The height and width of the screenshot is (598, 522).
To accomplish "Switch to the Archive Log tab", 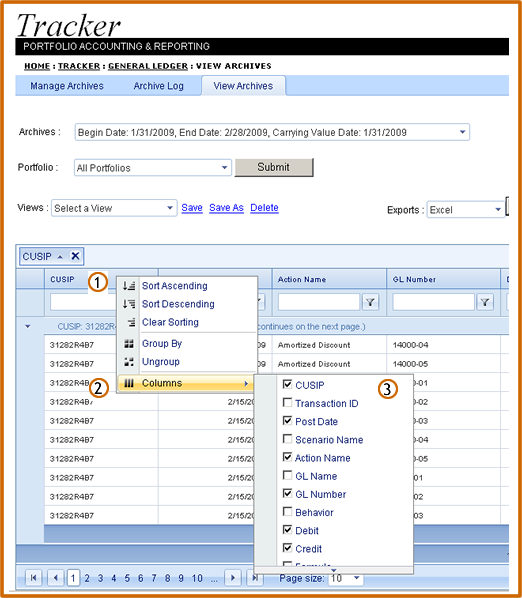I will click(x=159, y=86).
